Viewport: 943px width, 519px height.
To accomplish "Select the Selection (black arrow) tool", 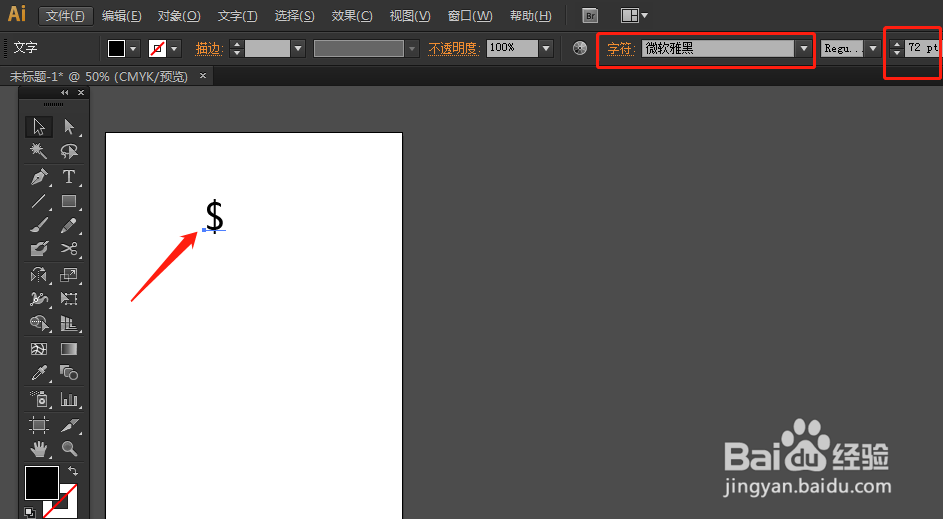I will tap(38, 127).
